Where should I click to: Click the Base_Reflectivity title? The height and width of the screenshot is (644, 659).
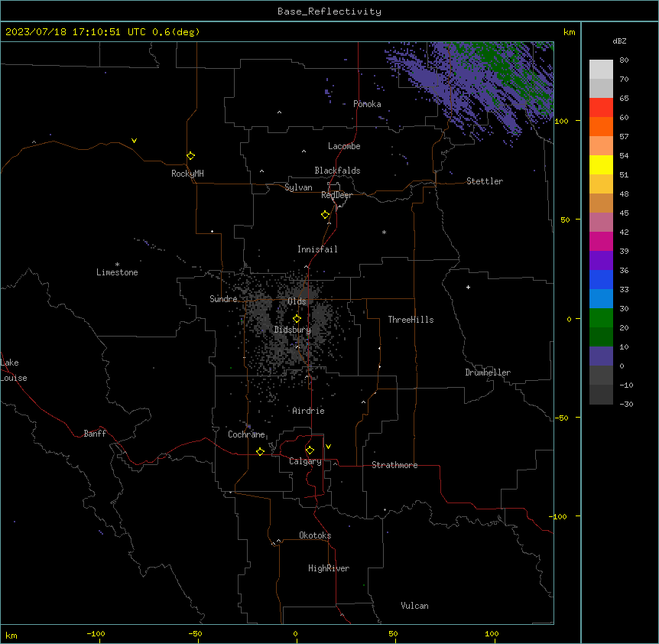329,11
